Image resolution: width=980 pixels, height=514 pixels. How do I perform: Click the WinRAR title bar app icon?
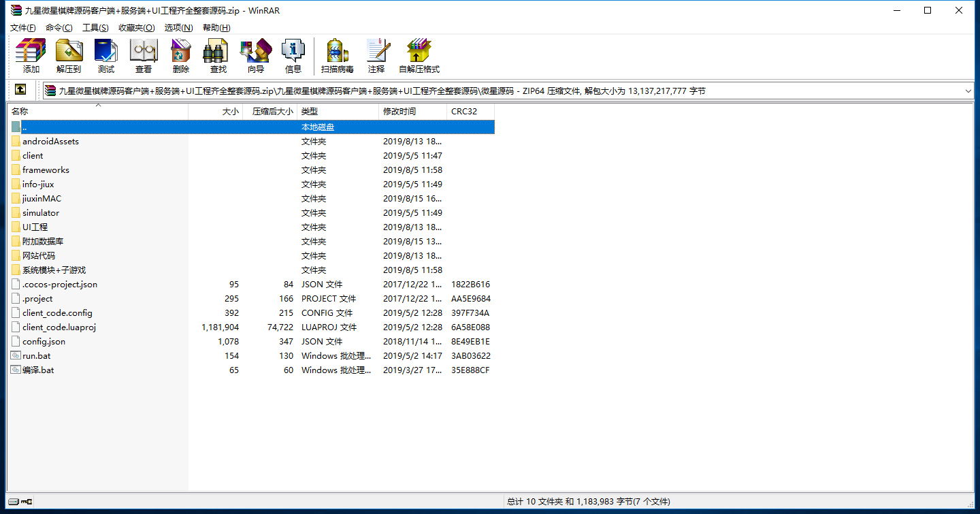(16, 10)
